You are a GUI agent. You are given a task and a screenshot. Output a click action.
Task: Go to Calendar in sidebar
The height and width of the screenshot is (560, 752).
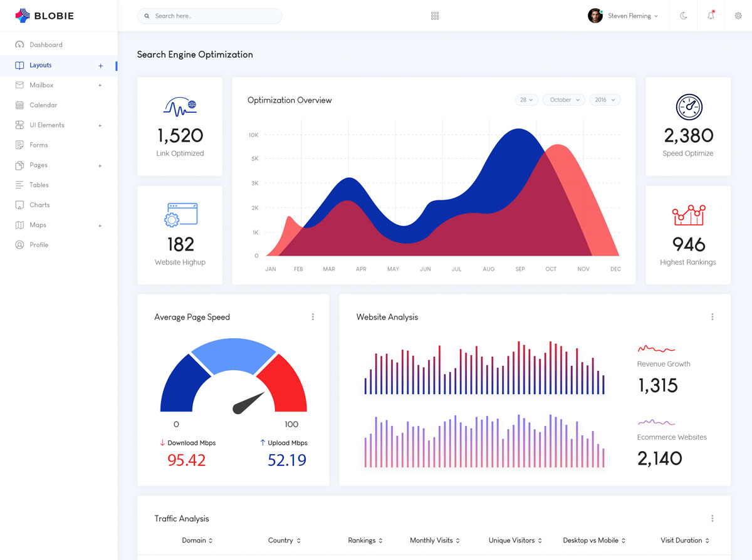[43, 105]
